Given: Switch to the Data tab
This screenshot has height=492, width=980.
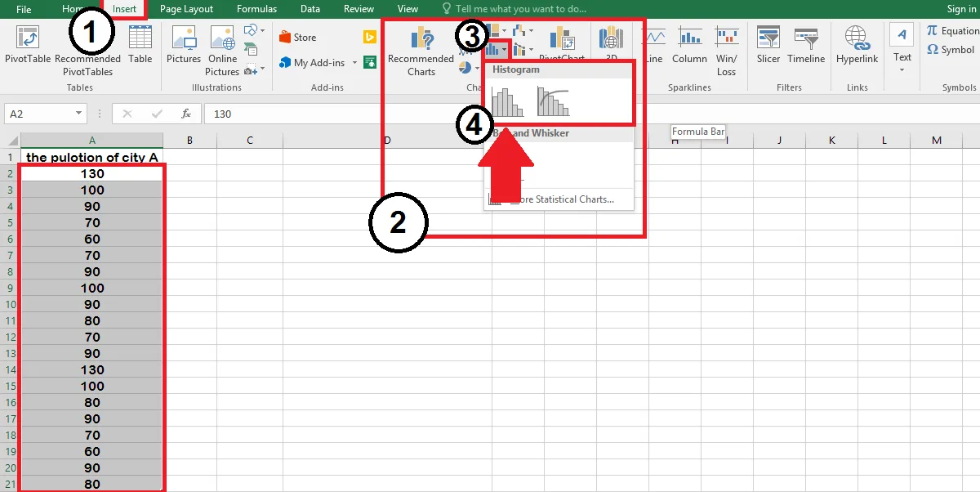Looking at the screenshot, I should tap(310, 9).
